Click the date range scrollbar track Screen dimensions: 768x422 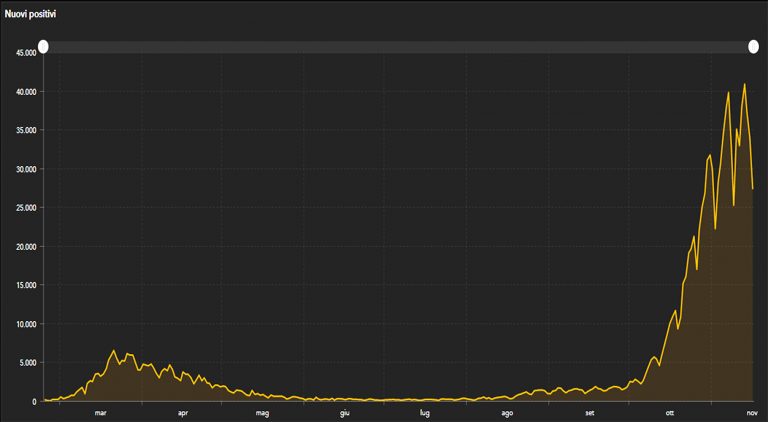398,47
